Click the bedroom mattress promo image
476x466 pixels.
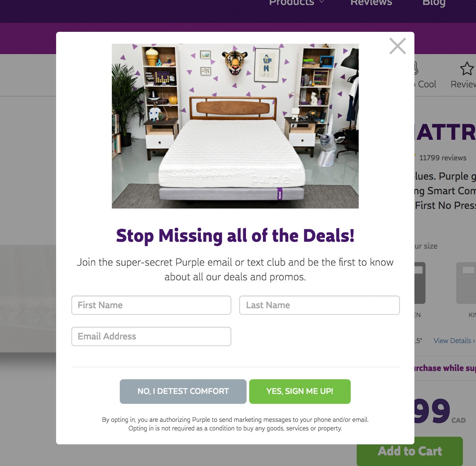(235, 126)
